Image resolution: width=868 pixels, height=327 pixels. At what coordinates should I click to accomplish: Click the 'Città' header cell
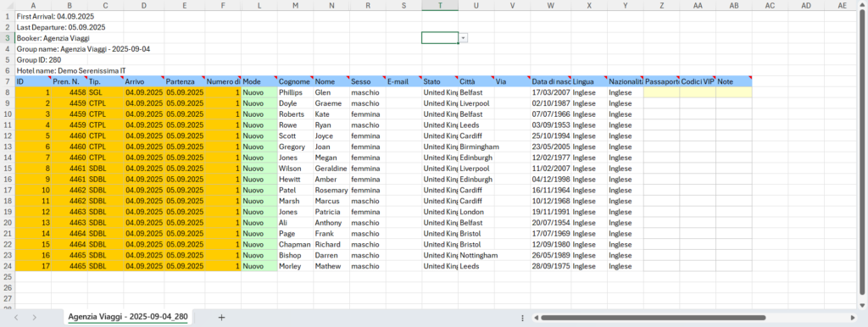(476, 81)
